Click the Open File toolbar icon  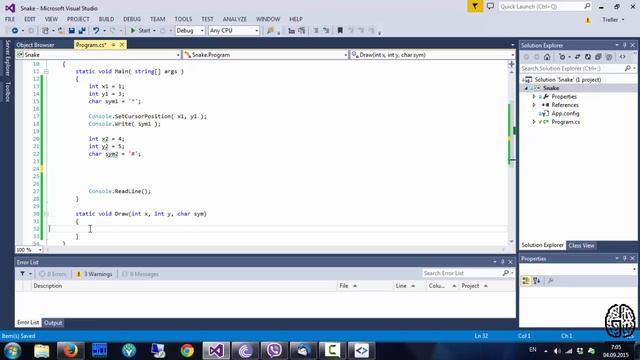tap(61, 31)
